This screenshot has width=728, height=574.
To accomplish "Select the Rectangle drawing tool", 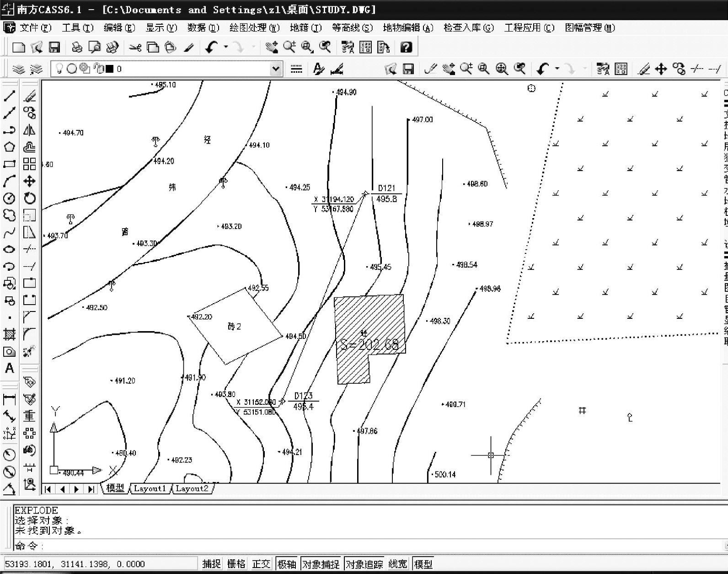I will pos(9,164).
